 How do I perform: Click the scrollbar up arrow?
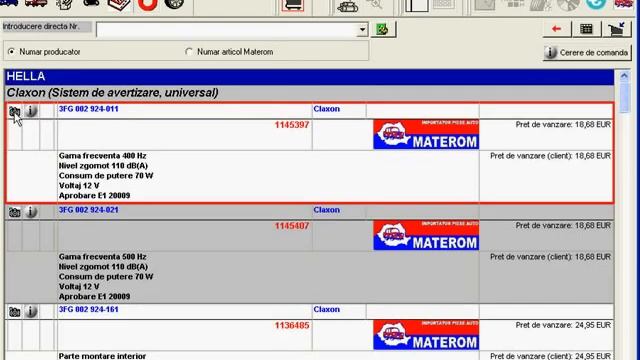(x=624, y=76)
